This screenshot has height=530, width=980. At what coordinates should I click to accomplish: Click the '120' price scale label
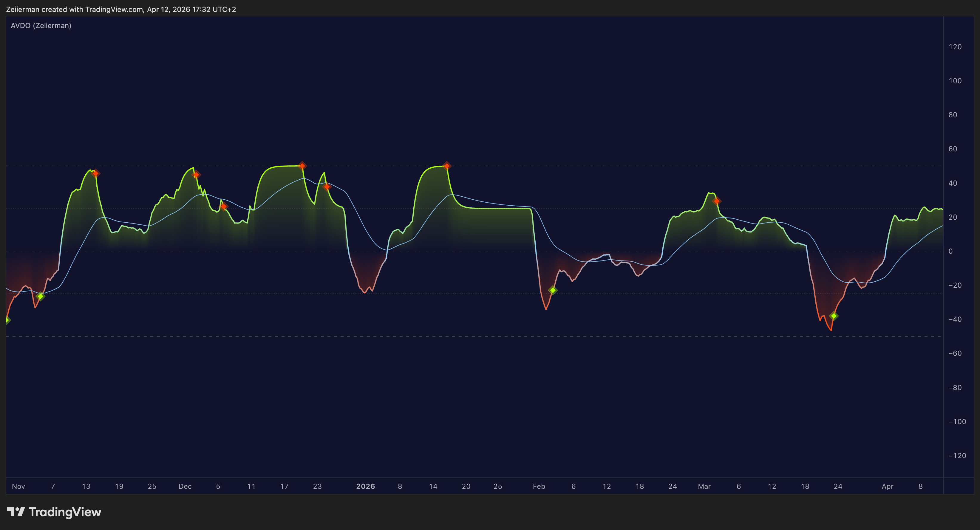click(955, 47)
